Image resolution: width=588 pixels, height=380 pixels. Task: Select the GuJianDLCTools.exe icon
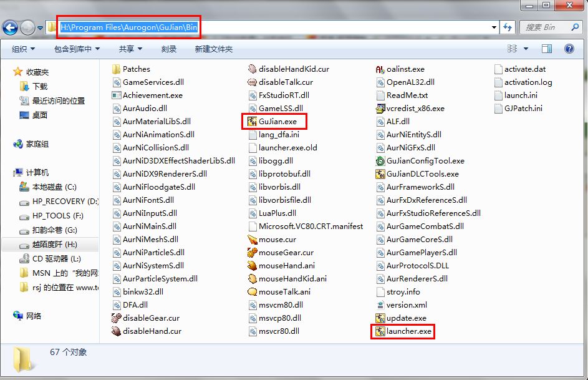click(x=380, y=174)
